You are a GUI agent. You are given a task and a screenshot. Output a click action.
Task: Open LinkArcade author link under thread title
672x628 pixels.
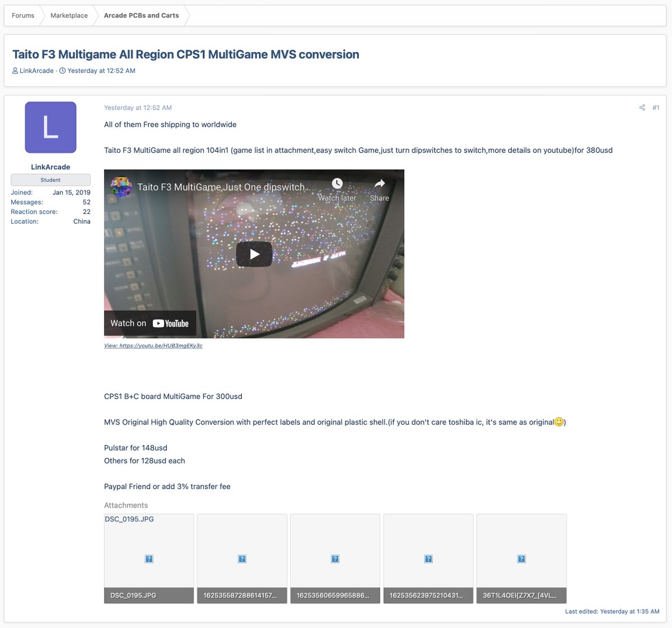36,71
